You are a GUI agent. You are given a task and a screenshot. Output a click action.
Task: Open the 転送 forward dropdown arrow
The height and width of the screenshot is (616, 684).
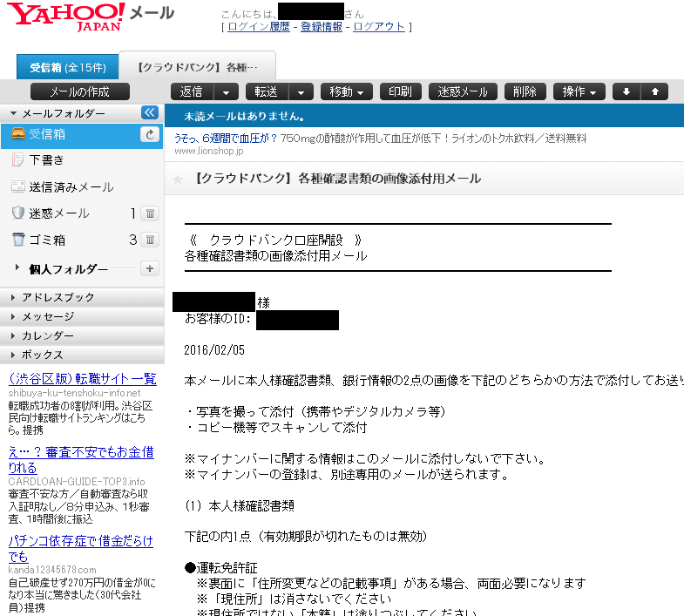[x=301, y=92]
